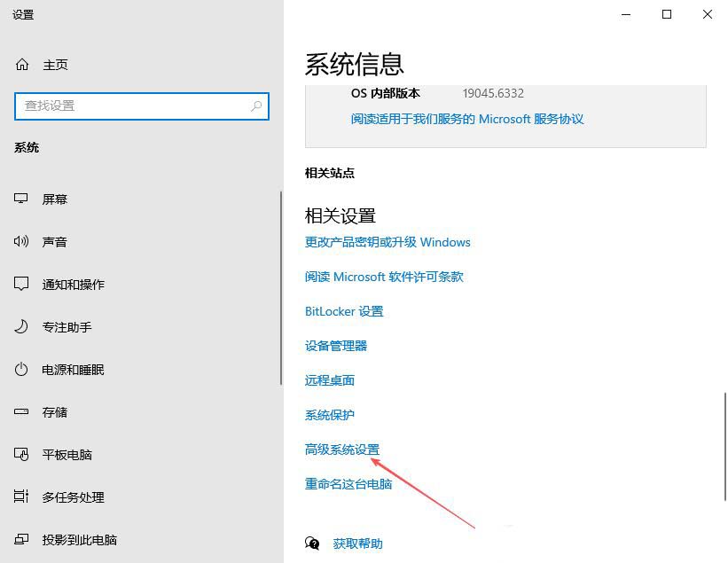The image size is (728, 563).
Task: Click the OS 内部版本 label
Action: click(386, 93)
